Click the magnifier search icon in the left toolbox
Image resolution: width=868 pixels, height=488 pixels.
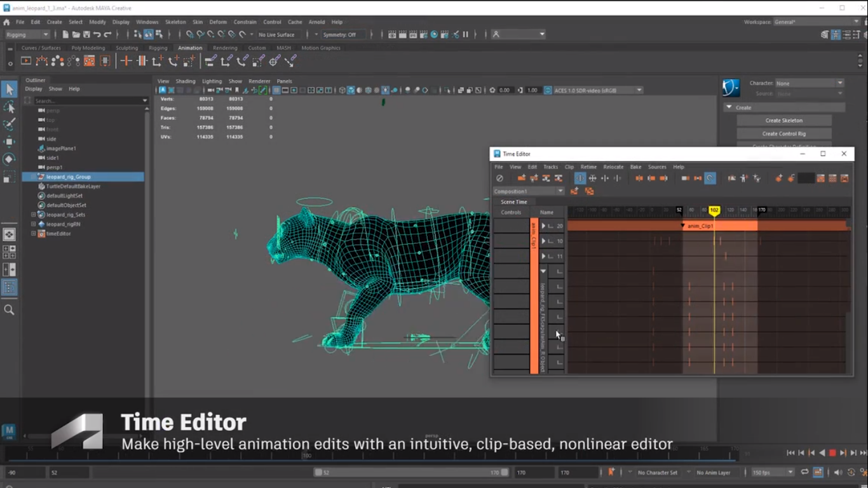point(9,309)
